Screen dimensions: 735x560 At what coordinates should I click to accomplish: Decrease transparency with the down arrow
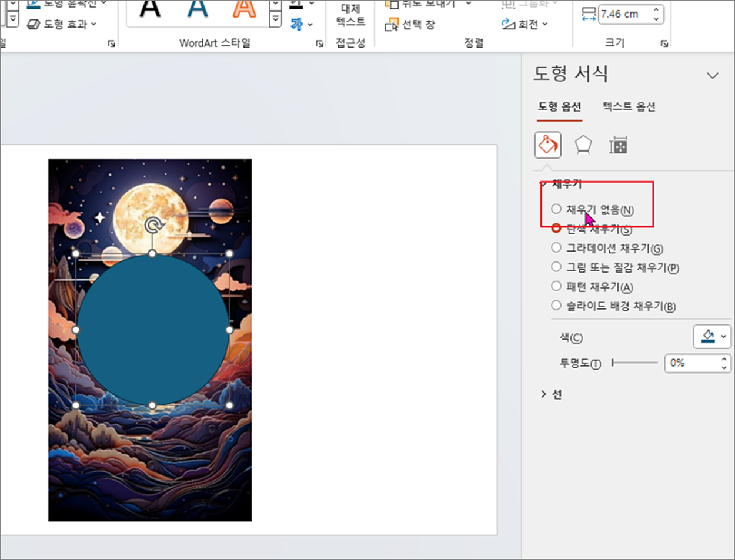point(724,368)
